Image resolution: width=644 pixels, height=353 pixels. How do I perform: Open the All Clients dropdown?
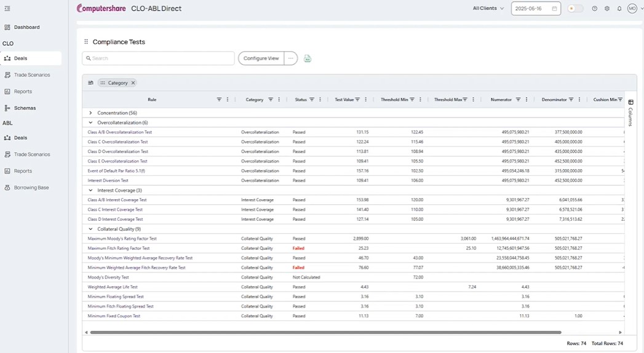click(488, 9)
